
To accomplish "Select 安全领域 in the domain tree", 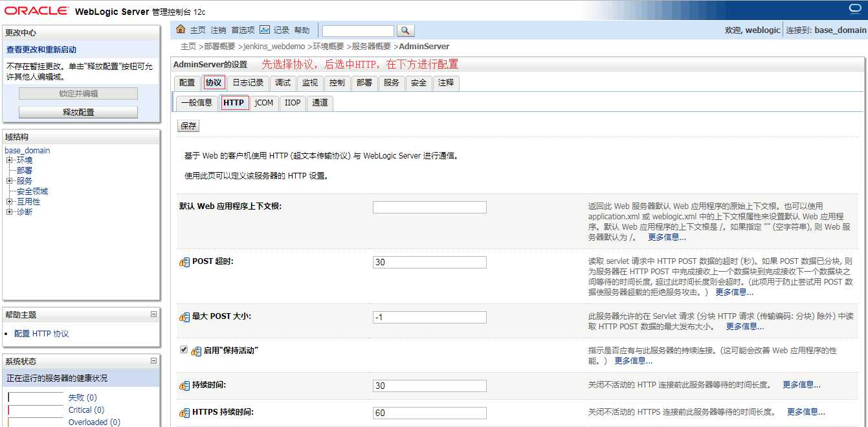I will 32,192.
